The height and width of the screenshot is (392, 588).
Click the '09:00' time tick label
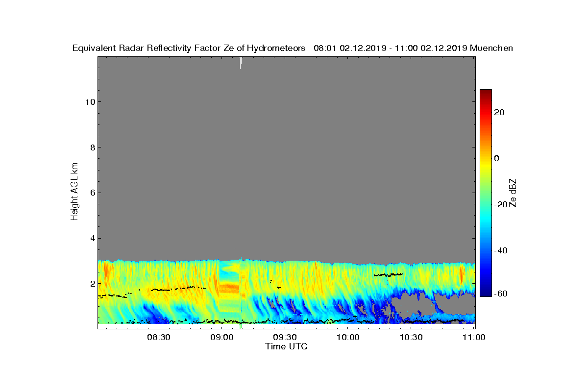tap(221, 338)
